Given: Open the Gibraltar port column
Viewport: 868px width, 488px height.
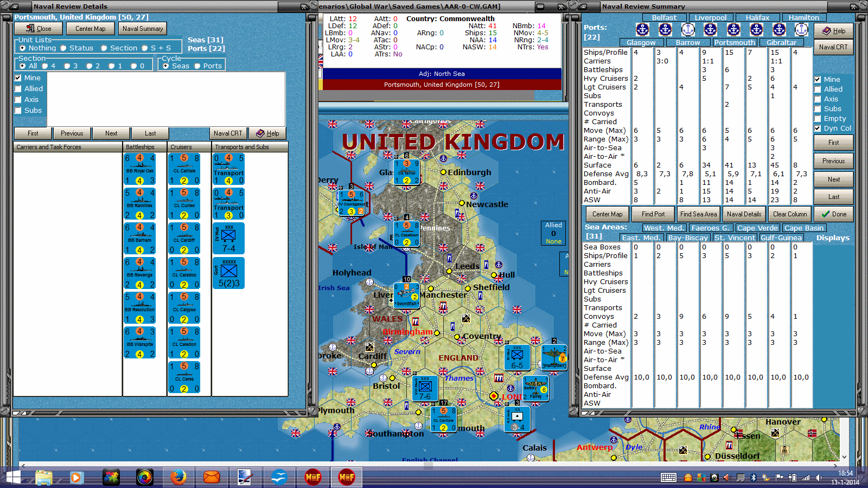Looking at the screenshot, I should [781, 42].
